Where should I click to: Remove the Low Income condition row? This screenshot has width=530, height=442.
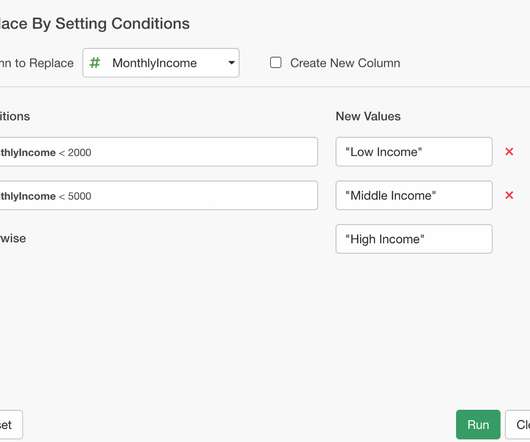coord(509,152)
